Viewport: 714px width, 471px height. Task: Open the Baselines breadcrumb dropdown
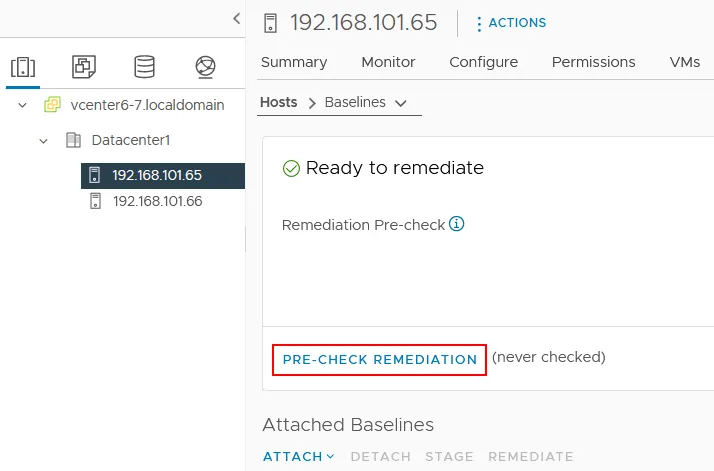[x=401, y=103]
